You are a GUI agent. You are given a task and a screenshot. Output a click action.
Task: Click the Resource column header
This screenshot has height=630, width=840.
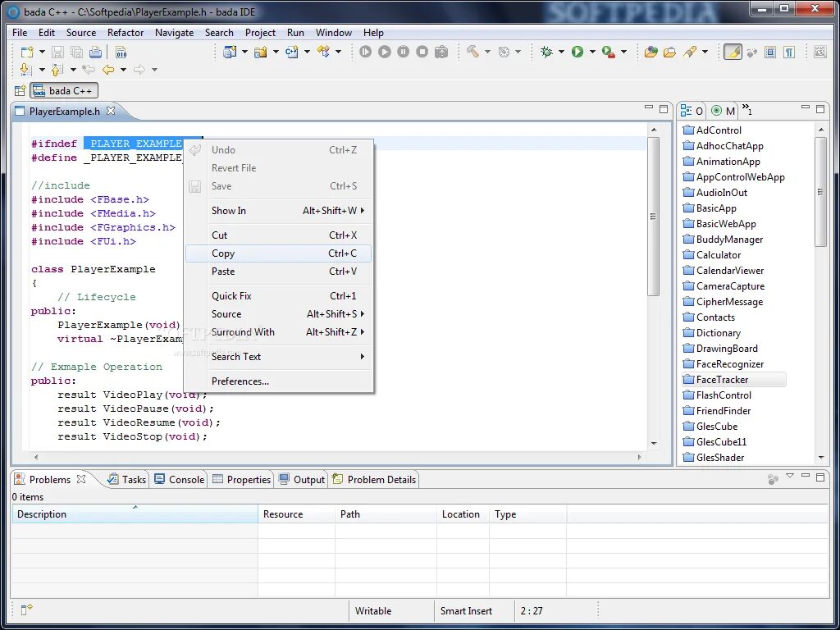pyautogui.click(x=297, y=514)
